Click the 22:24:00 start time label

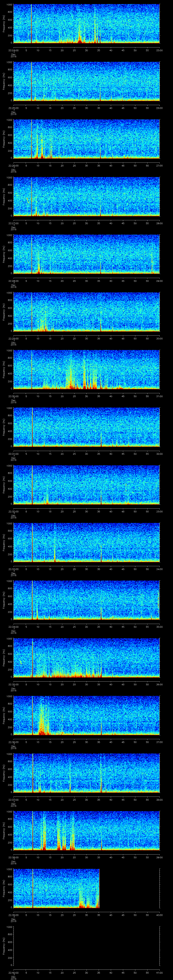pyautogui.click(x=13, y=50)
